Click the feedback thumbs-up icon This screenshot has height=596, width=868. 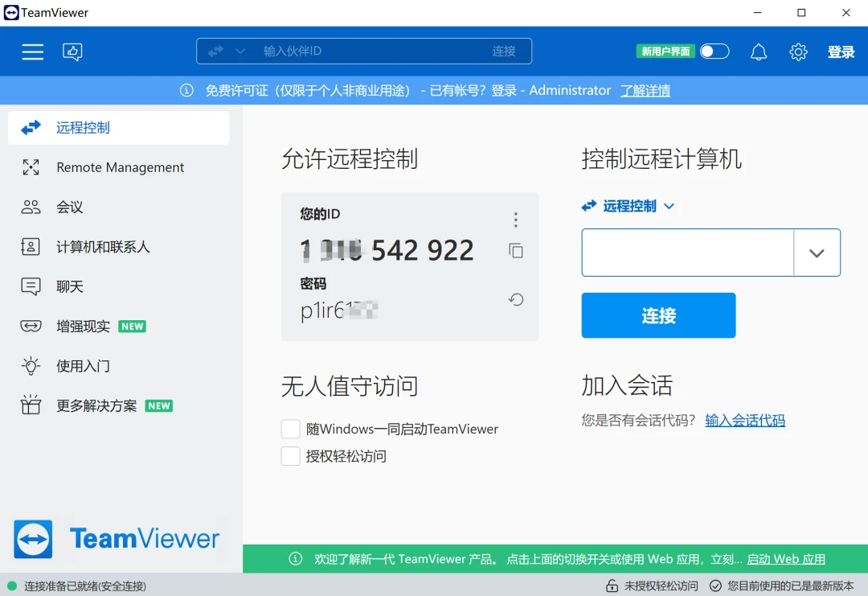point(73,51)
